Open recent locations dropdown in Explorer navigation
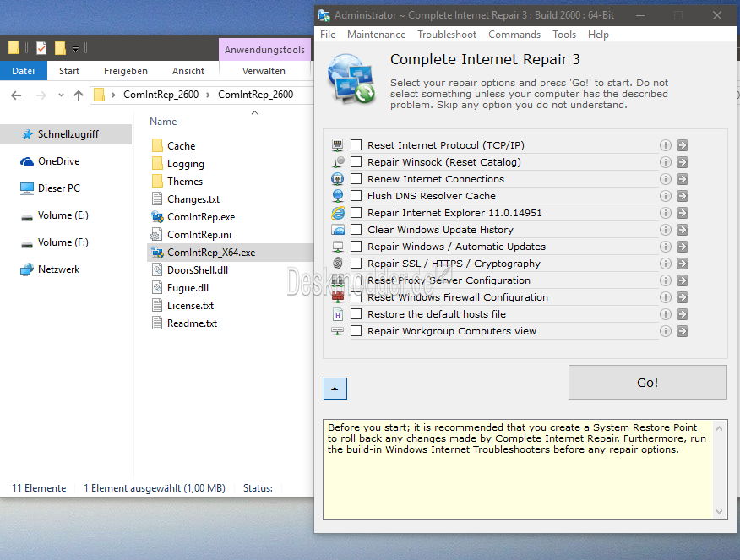Viewport: 740px width, 560px height. (61, 95)
